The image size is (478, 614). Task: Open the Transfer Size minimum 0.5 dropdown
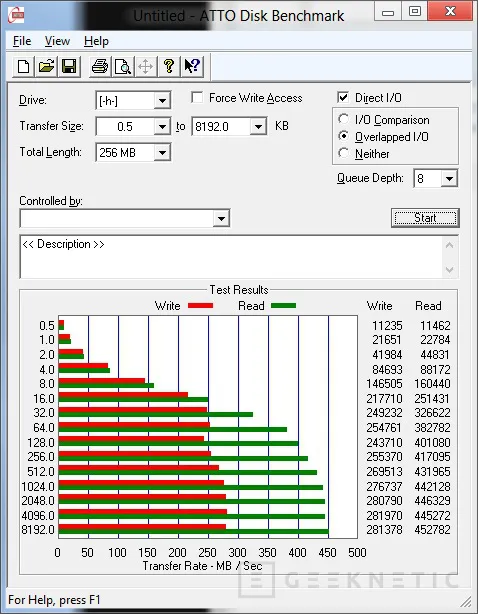point(162,127)
